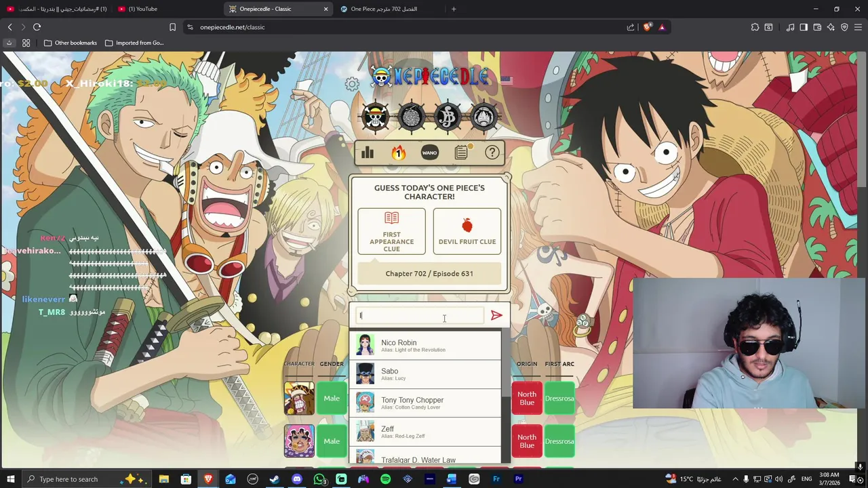This screenshot has height=488, width=868.
Task: View the streak flame icon
Action: pos(399,152)
